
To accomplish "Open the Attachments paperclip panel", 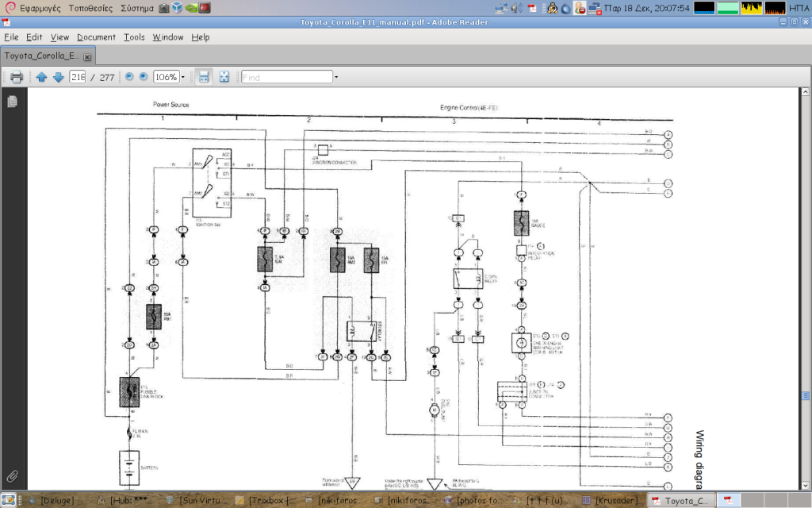I will [x=12, y=476].
